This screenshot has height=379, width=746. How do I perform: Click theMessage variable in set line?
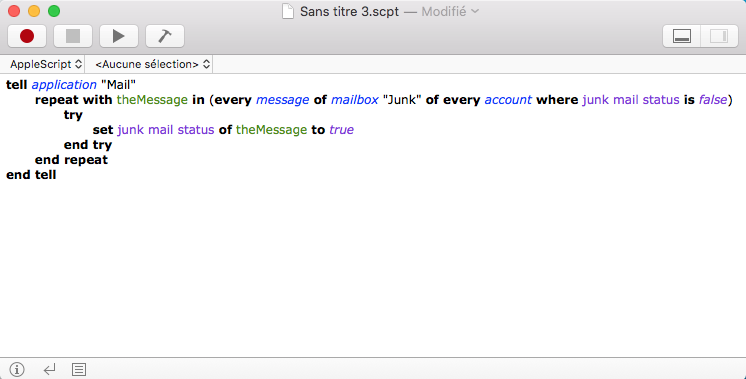tap(272, 130)
